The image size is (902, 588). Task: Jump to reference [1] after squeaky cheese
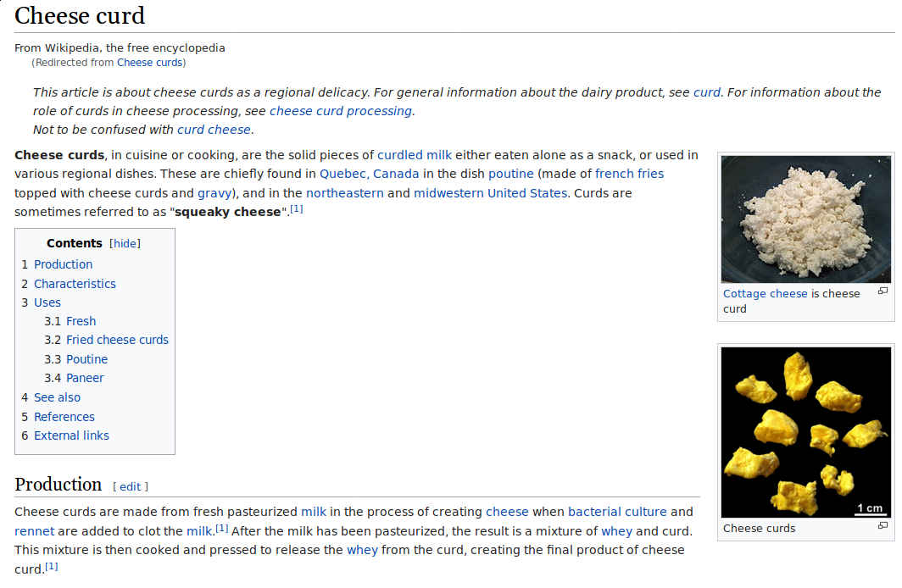point(296,209)
